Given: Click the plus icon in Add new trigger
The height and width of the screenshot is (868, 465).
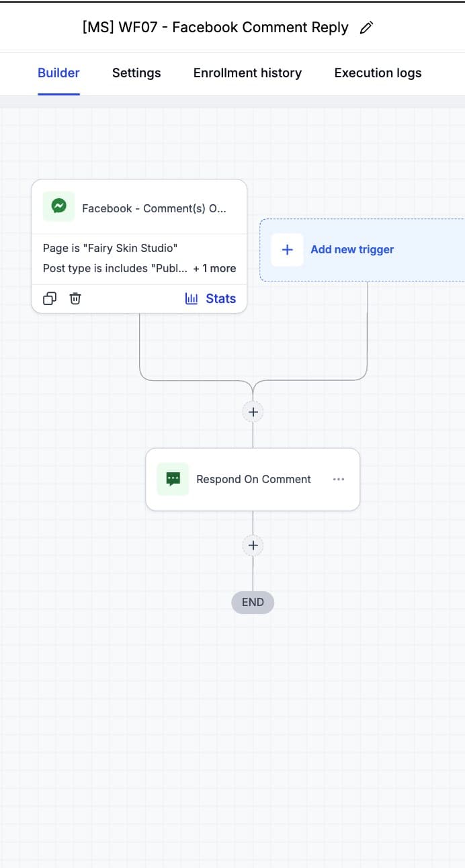Looking at the screenshot, I should pyautogui.click(x=287, y=250).
